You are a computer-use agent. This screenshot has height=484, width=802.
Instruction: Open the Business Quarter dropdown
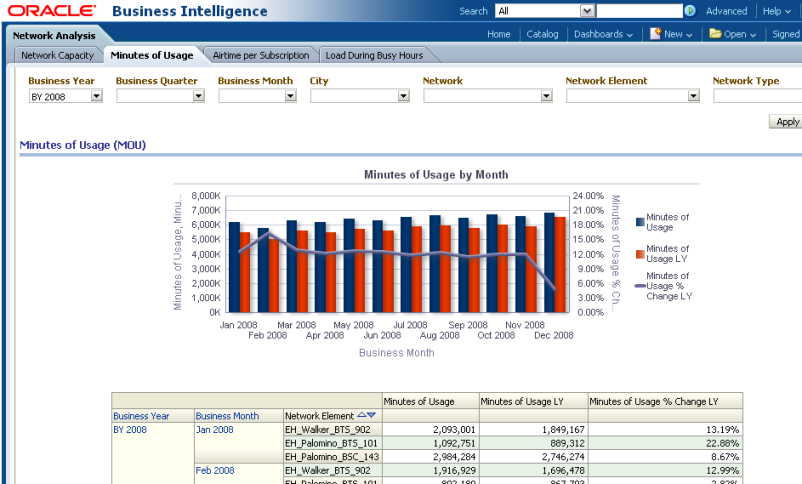tap(198, 96)
